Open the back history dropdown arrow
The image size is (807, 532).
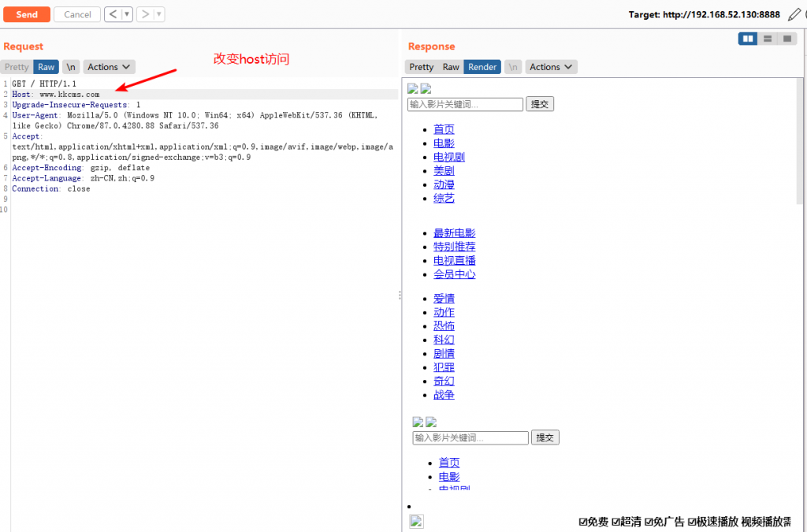(x=127, y=14)
